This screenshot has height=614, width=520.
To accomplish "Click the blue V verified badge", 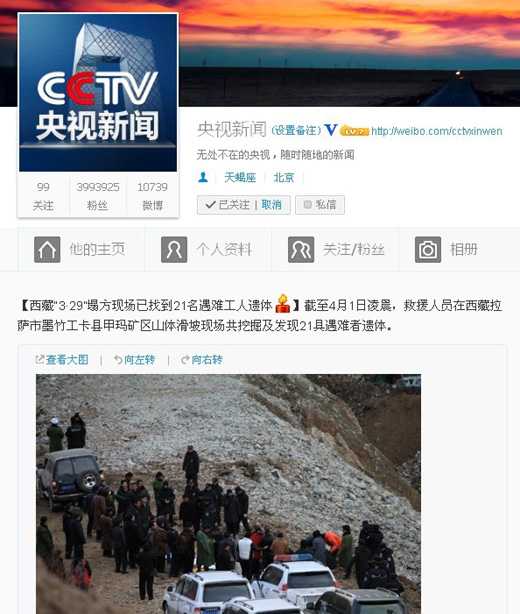I will pos(331,130).
